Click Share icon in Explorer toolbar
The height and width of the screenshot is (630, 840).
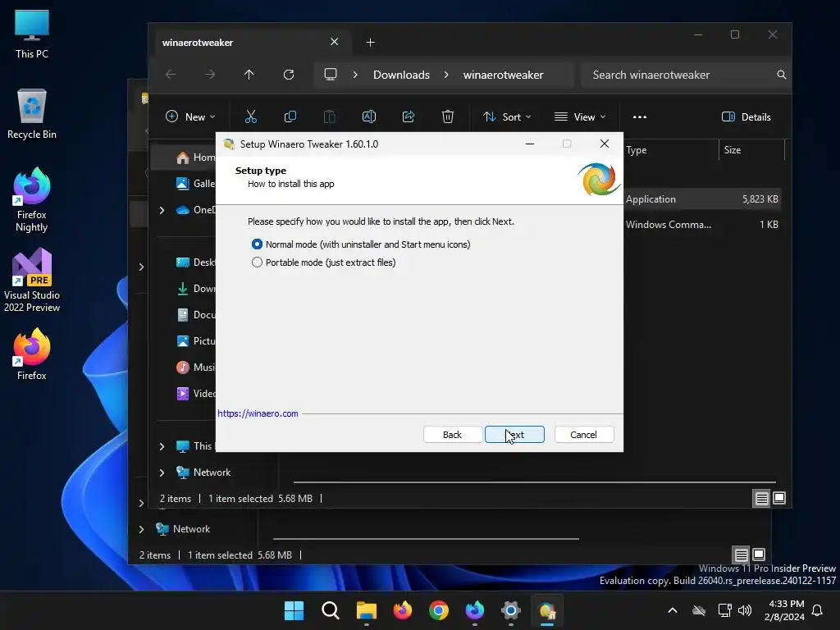point(409,116)
